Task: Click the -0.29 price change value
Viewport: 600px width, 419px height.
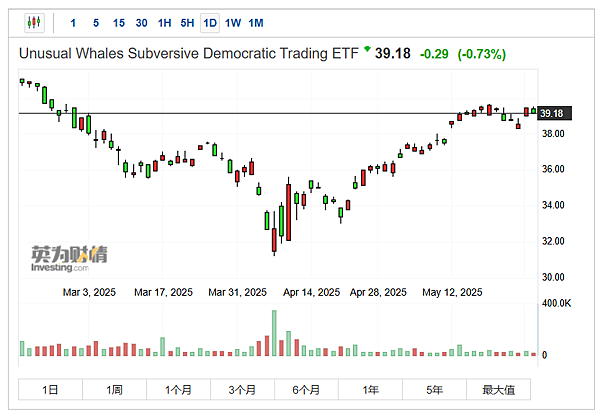Action: (x=434, y=54)
